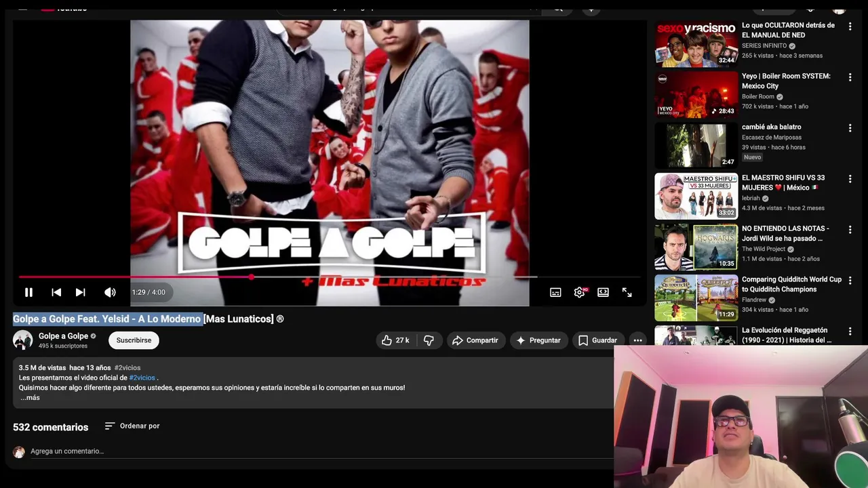Click the 1:29 / 4:00 time display
This screenshot has width=868, height=488.
coord(149,292)
